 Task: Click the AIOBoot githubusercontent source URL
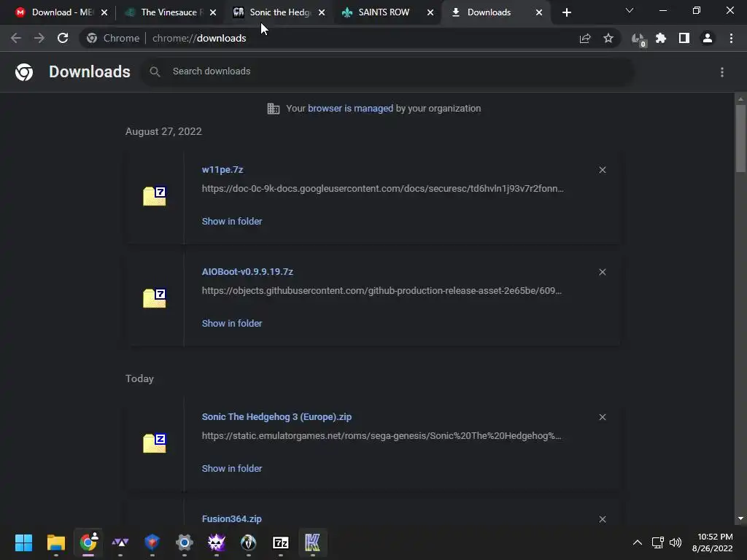pyautogui.click(x=382, y=290)
